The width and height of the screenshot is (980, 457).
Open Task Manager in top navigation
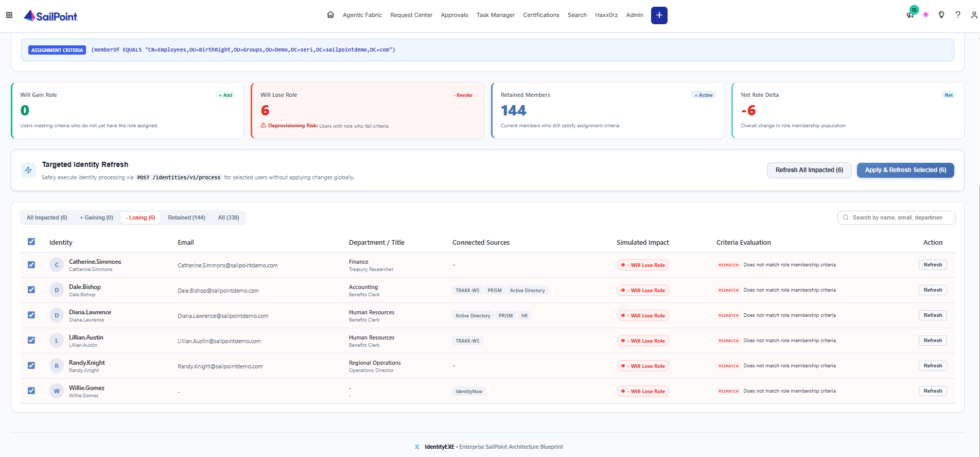(x=495, y=15)
